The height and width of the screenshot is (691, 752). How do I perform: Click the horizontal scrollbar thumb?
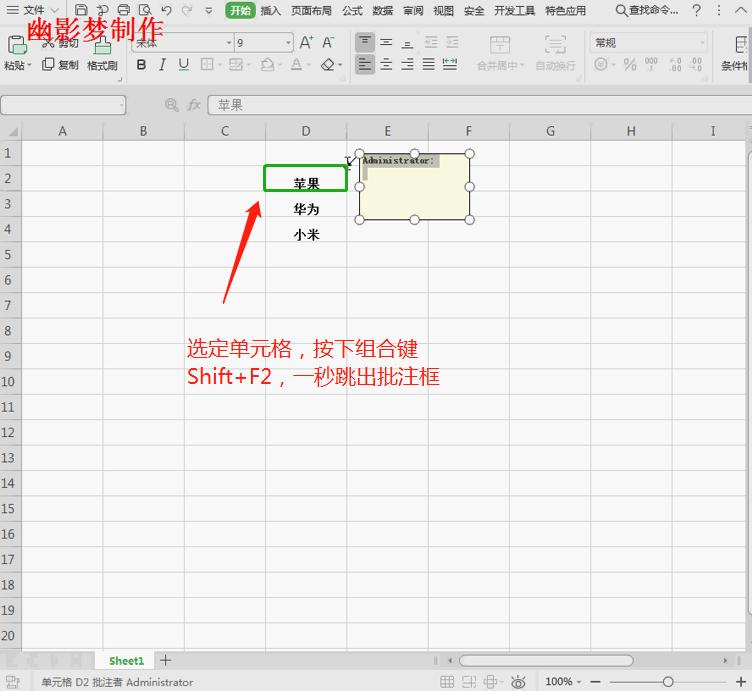pyautogui.click(x=546, y=661)
